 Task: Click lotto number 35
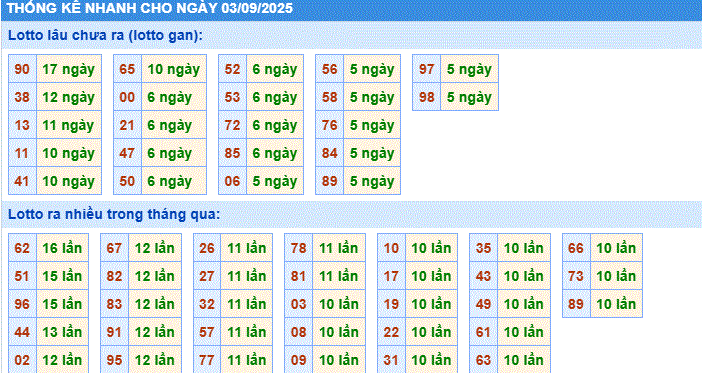[484, 248]
